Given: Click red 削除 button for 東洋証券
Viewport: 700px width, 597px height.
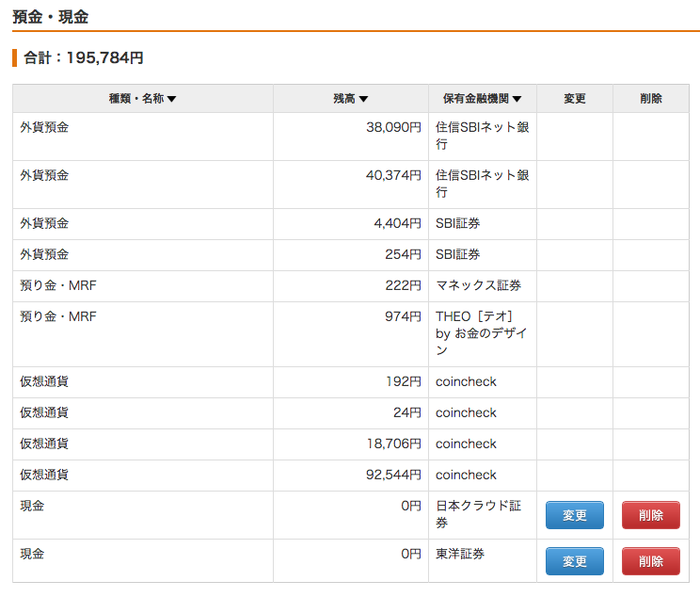Looking at the screenshot, I should (x=651, y=561).
